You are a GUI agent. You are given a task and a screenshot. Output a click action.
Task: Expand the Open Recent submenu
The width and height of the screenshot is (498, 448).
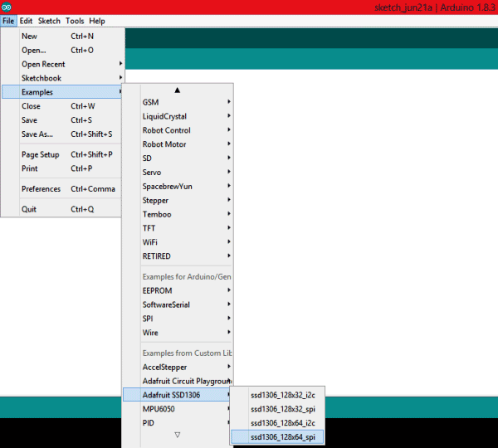point(43,64)
